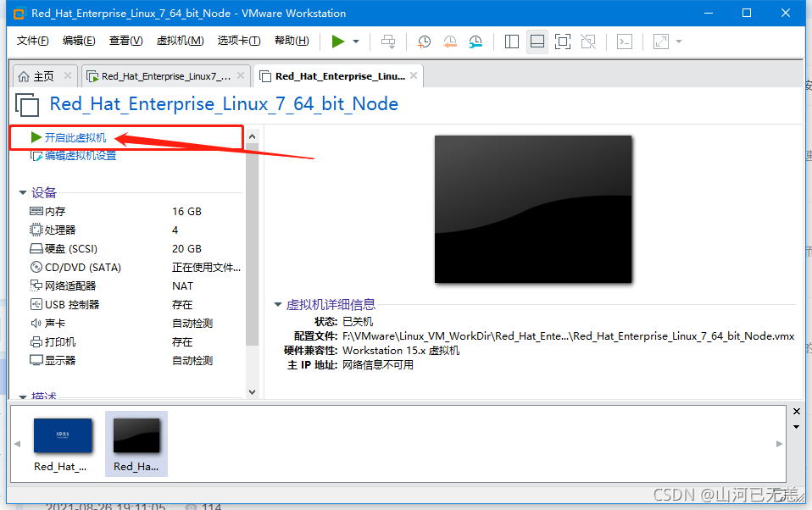Click the configuration file path text
Image resolution: width=812 pixels, height=510 pixels.
pyautogui.click(x=568, y=336)
